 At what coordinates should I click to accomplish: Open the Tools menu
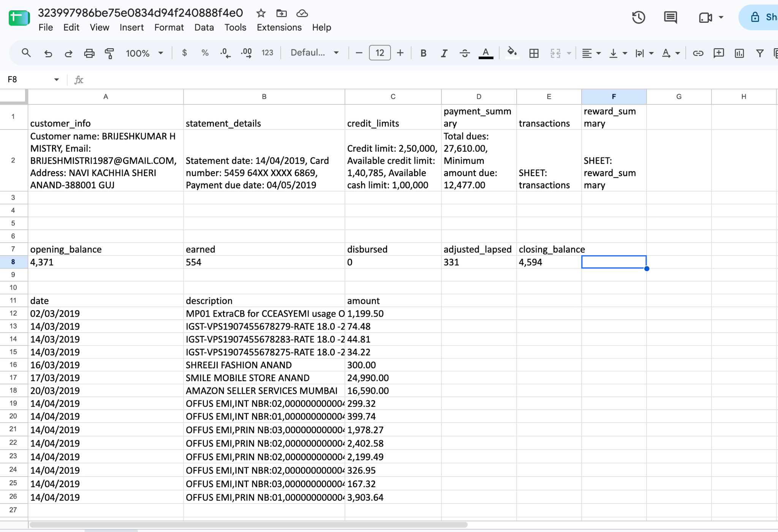tap(235, 27)
